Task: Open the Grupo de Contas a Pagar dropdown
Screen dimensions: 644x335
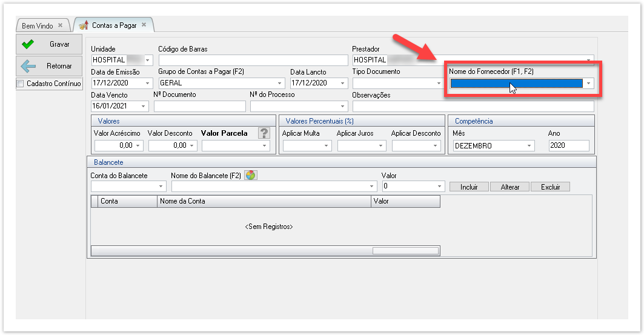Action: point(280,83)
